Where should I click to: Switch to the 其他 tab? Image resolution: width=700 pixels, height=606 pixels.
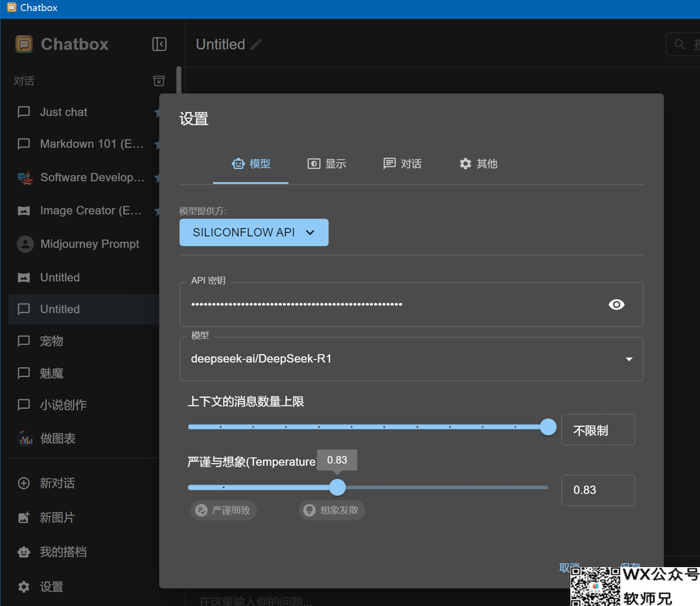point(478,164)
